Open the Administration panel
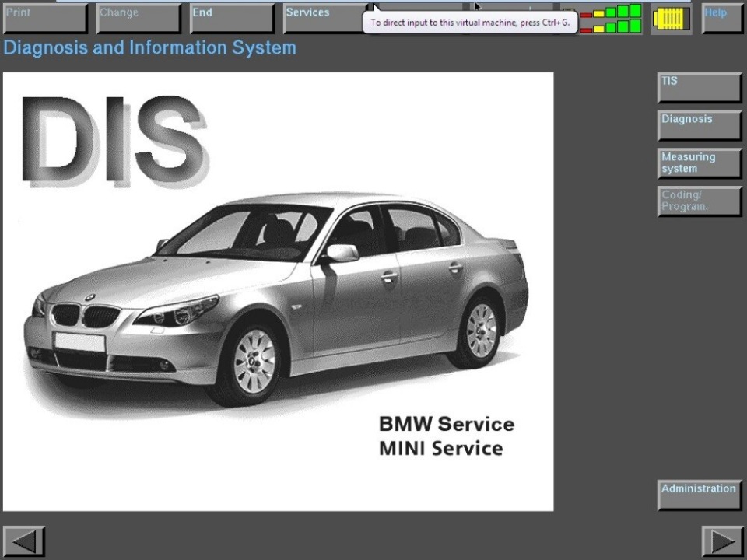Screen dimensions: 747x560 (x=700, y=495)
